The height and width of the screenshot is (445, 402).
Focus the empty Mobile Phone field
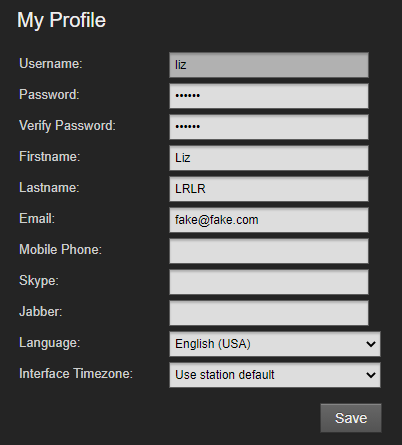269,251
